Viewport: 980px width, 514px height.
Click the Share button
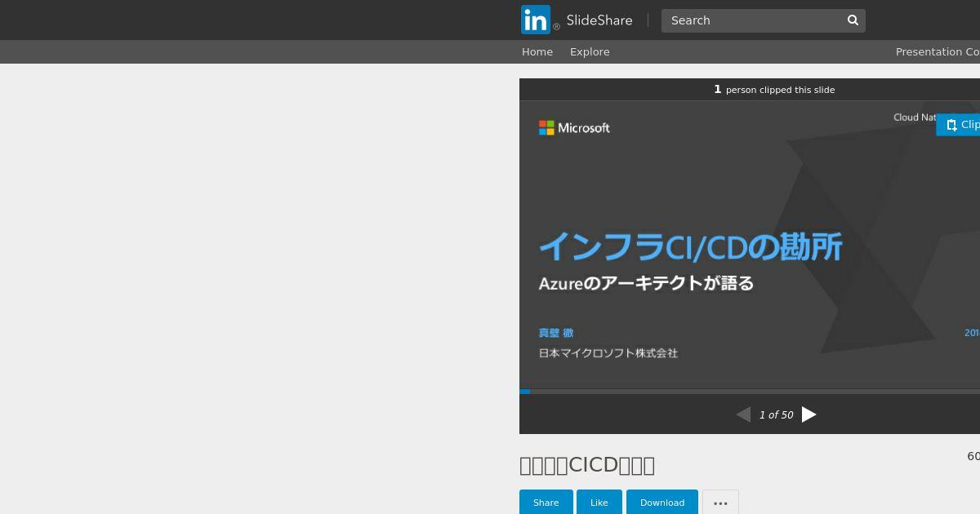[546, 503]
